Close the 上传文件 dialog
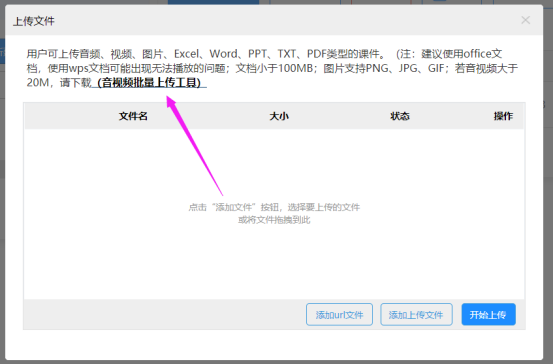The height and width of the screenshot is (364, 554). (x=525, y=20)
